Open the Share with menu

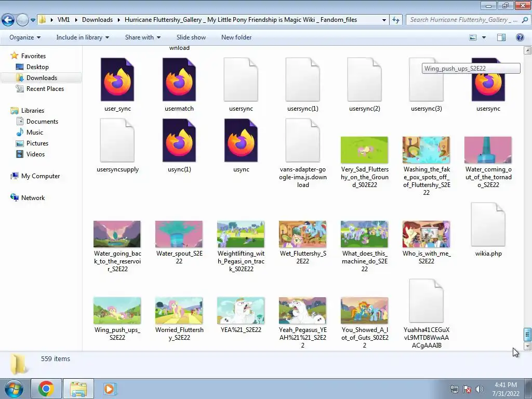pyautogui.click(x=142, y=37)
